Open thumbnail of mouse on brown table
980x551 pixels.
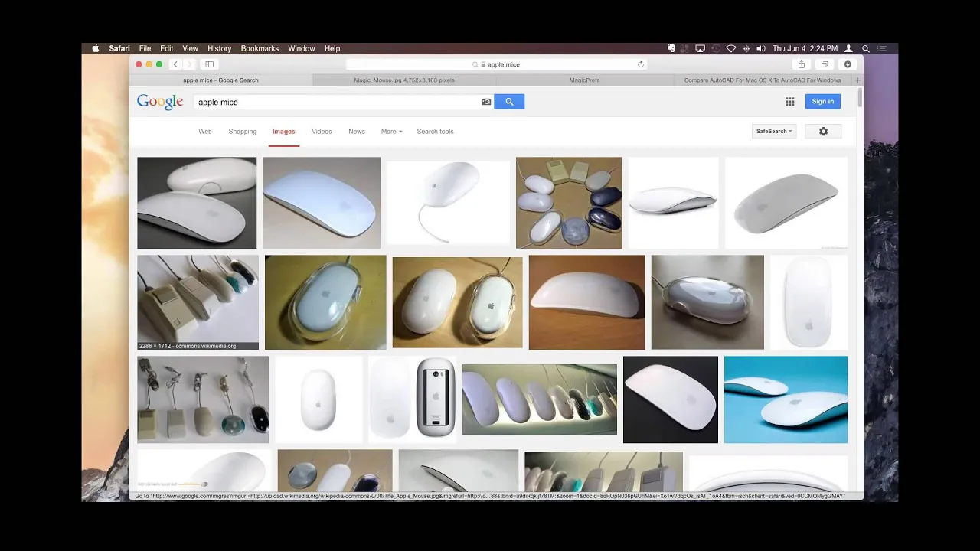(x=586, y=302)
